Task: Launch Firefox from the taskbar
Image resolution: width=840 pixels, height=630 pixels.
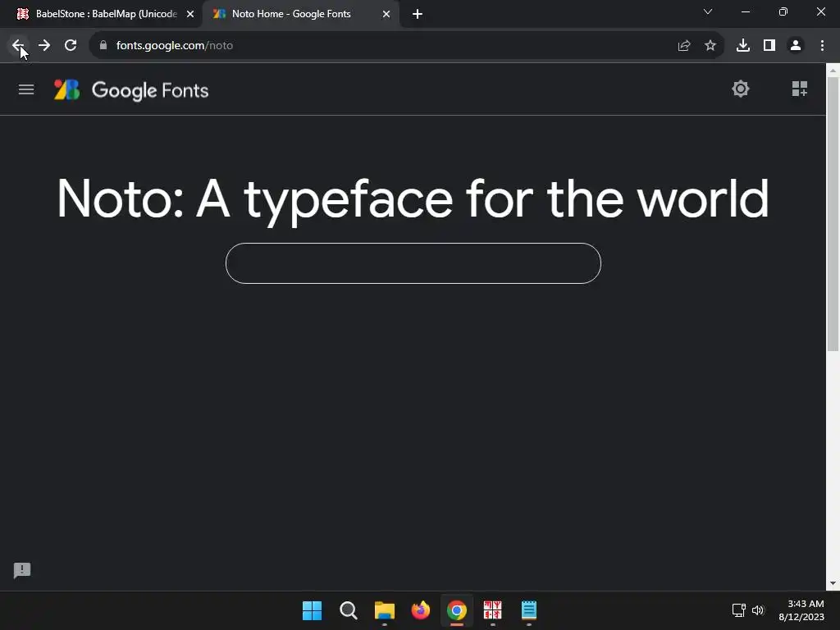Action: pyautogui.click(x=421, y=610)
